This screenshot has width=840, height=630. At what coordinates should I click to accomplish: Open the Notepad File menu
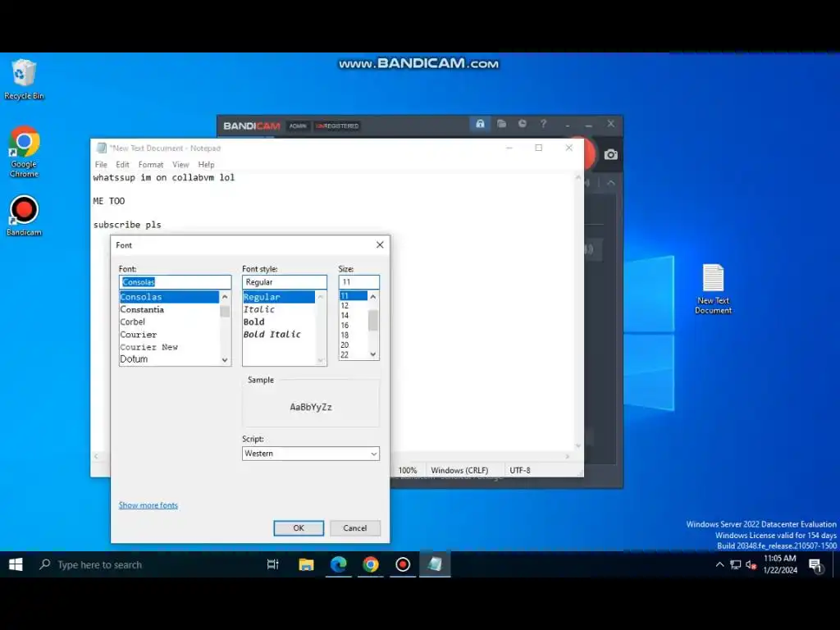(x=101, y=164)
